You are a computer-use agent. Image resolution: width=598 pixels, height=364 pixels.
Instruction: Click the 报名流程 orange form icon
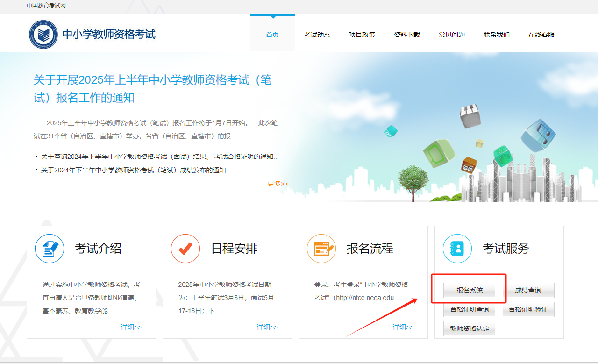click(x=321, y=249)
